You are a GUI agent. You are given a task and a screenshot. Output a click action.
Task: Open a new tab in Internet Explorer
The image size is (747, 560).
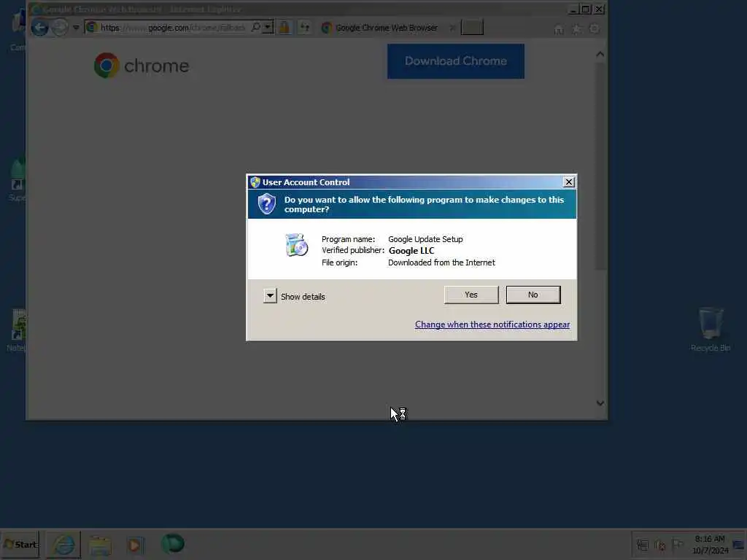[x=472, y=28]
